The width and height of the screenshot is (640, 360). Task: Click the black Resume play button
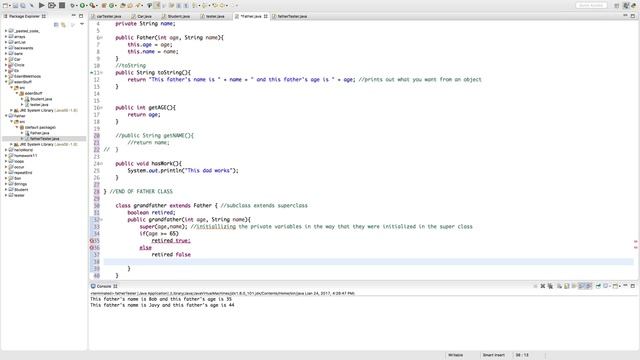(x=42, y=5)
